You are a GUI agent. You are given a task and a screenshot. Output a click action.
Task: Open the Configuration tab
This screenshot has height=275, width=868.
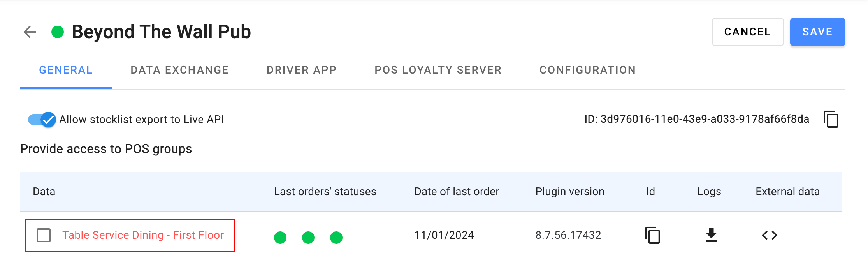587,70
